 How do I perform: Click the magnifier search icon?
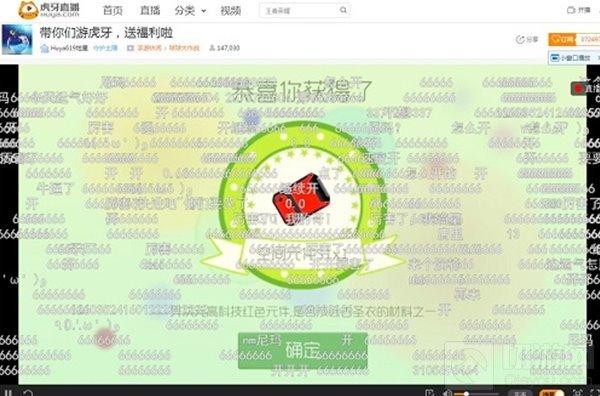tap(343, 10)
